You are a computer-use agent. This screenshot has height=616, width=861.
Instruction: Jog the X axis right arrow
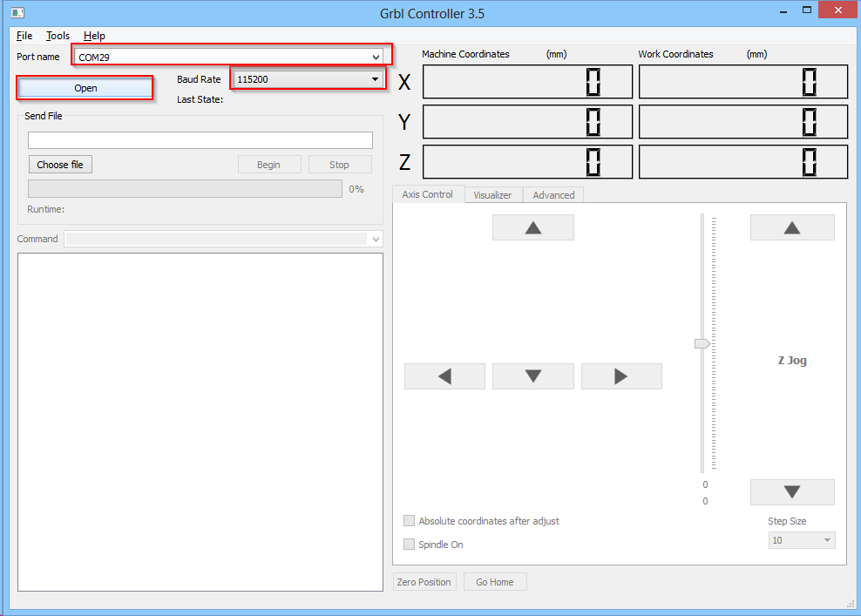click(621, 376)
